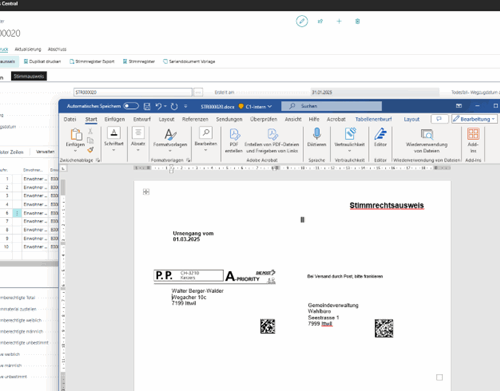Click Erstellen von PDF-Dateien und Freigeben icon
The height and width of the screenshot is (391, 500).
(x=272, y=134)
